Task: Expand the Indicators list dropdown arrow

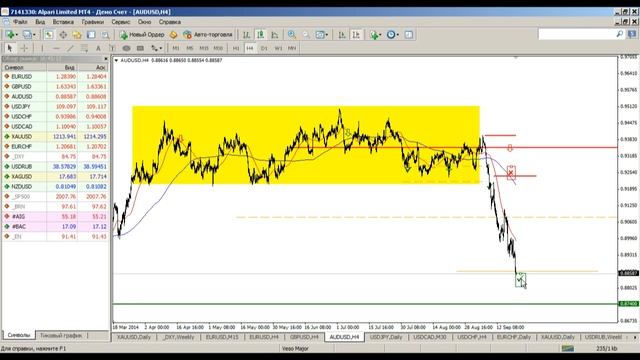Action: pos(380,35)
